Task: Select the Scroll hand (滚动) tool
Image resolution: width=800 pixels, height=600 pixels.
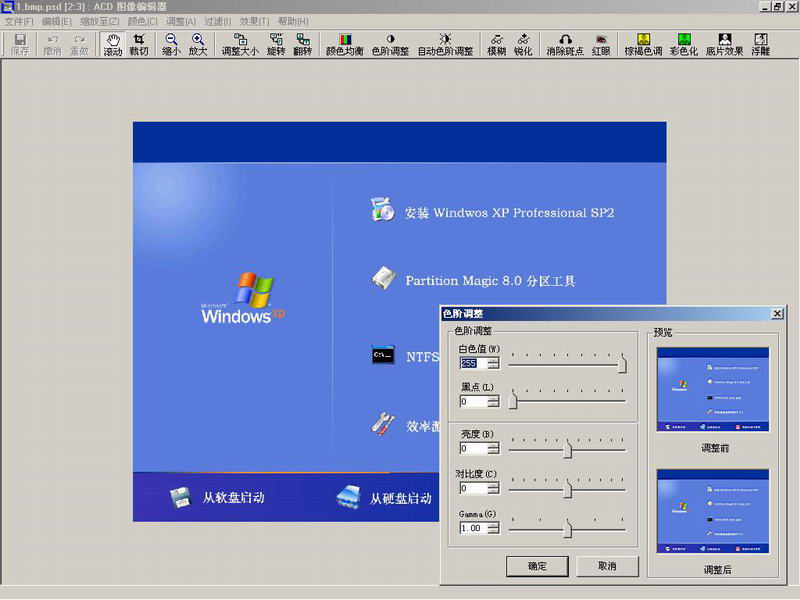Action: click(113, 44)
